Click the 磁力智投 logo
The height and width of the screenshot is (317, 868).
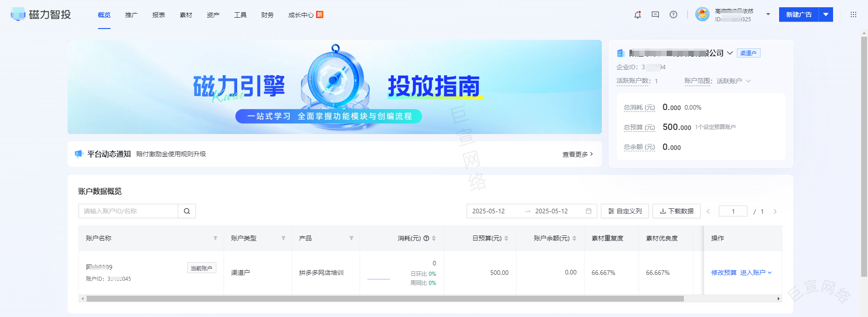(x=41, y=14)
